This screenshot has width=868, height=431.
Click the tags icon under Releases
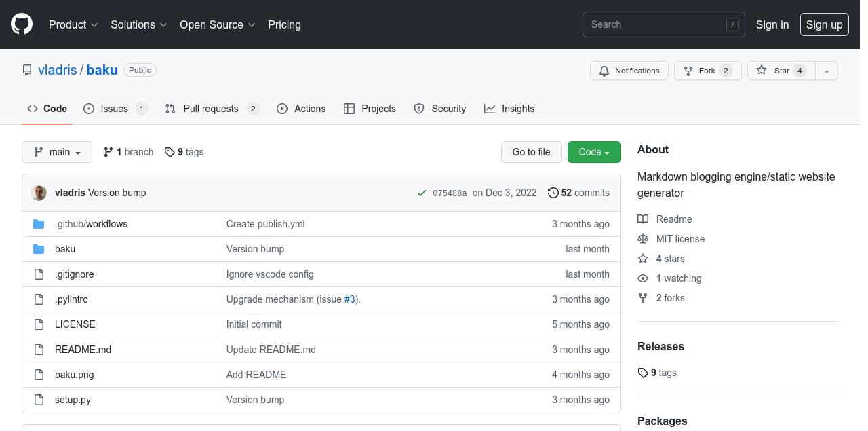pyautogui.click(x=643, y=373)
